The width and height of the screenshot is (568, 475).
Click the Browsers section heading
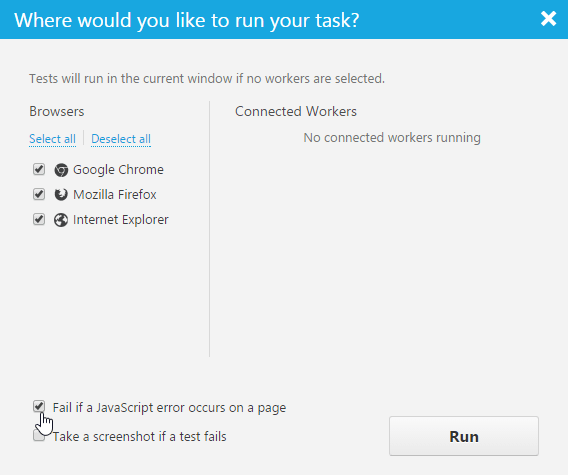click(57, 111)
